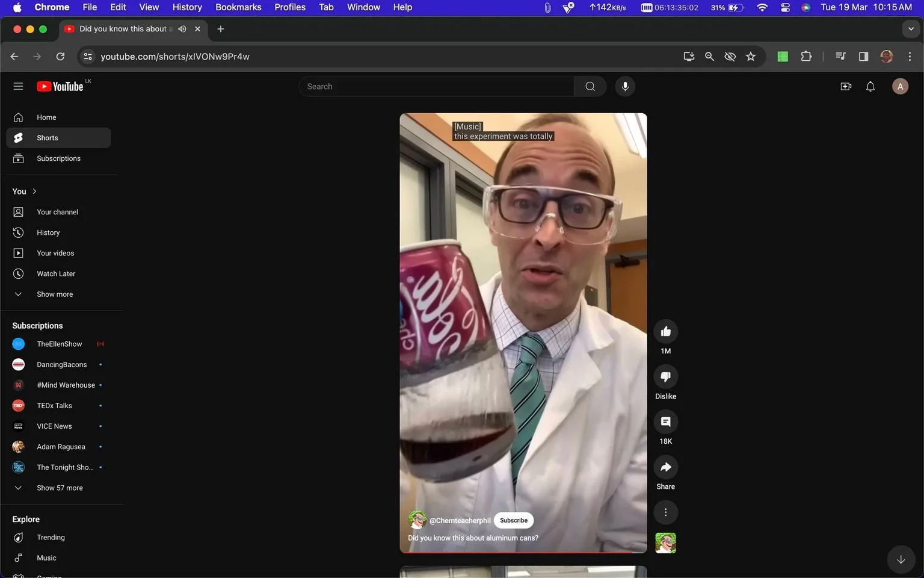
Task: Open Create video icon in header
Action: tap(846, 87)
